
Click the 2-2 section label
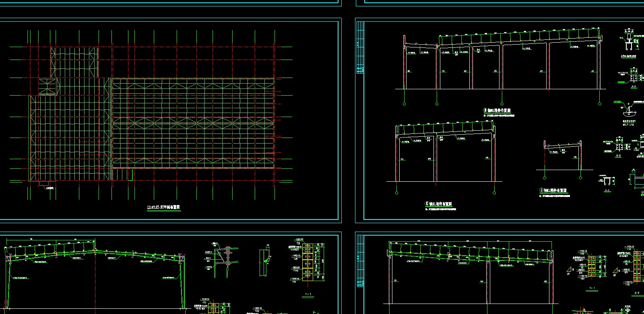point(637,293)
